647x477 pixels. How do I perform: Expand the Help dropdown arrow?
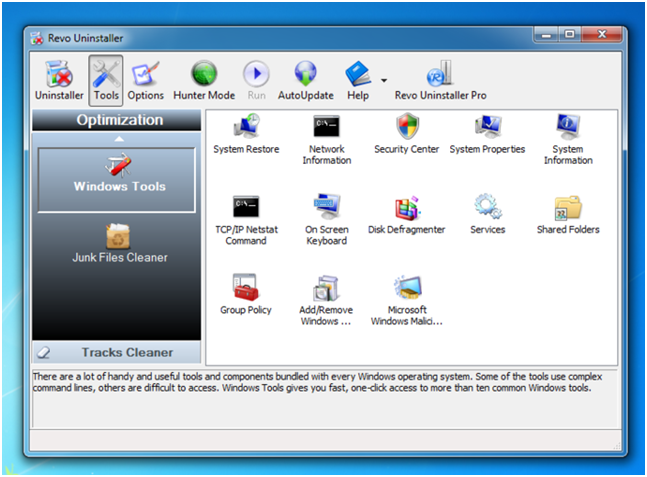click(x=384, y=80)
